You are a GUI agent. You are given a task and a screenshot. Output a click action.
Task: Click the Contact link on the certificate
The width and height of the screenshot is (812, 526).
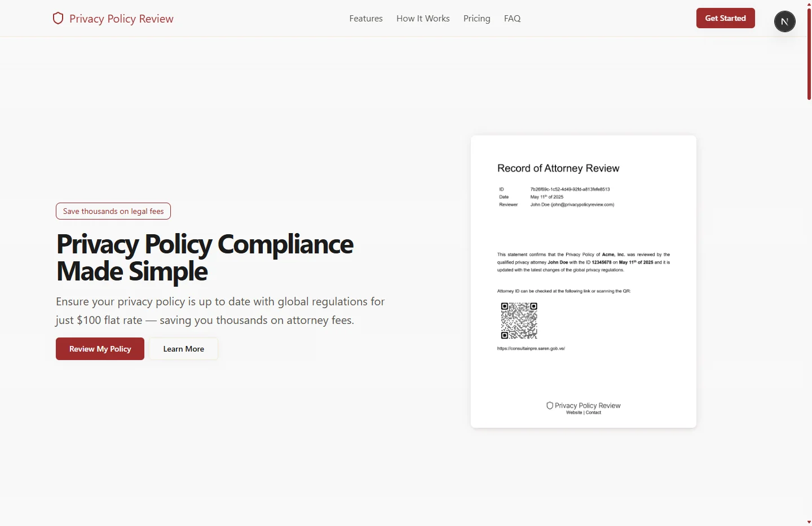(x=593, y=413)
